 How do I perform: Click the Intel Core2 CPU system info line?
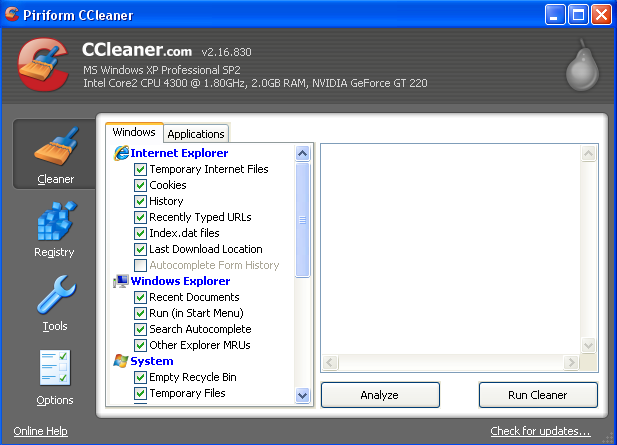255,83
